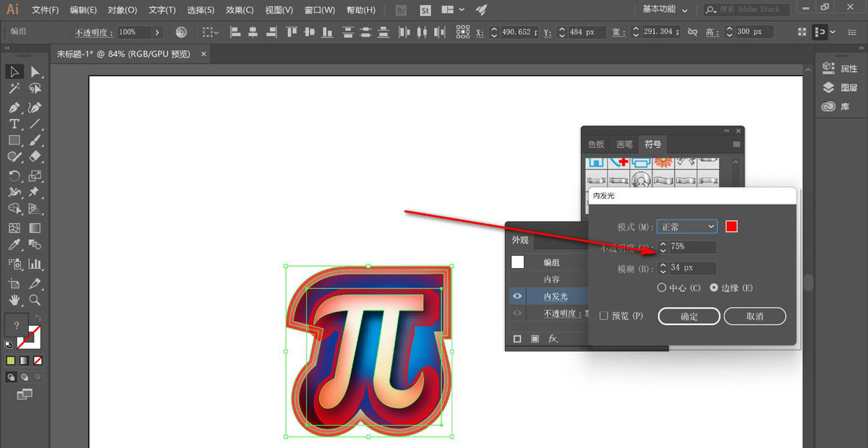Open the Mode dropdown set to Normal
The height and width of the screenshot is (448, 868).
click(x=686, y=227)
